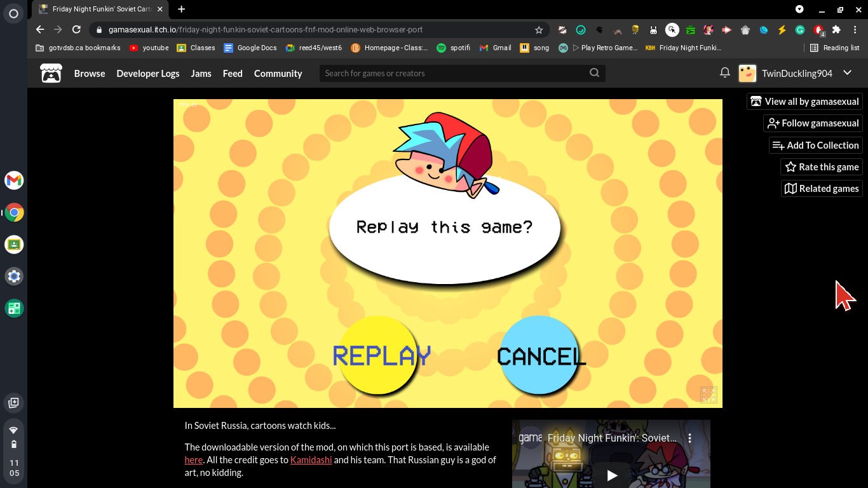Viewport: 868px width, 488px height.
Task: Select the Friday Night Funkin' Soviet tab
Action: pos(100,10)
